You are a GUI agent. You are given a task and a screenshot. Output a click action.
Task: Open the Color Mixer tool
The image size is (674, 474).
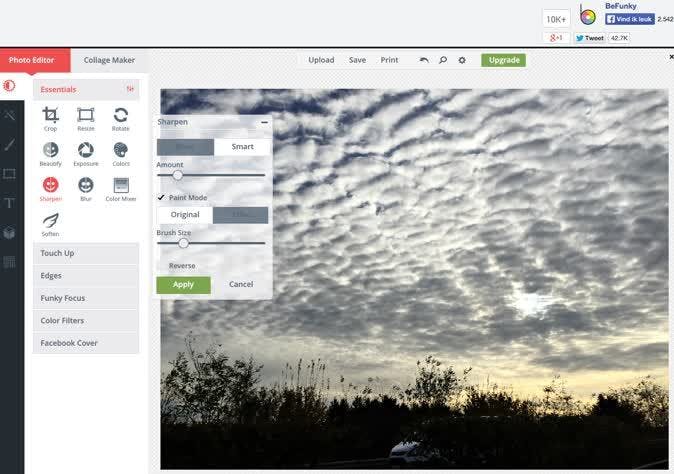[121, 190]
